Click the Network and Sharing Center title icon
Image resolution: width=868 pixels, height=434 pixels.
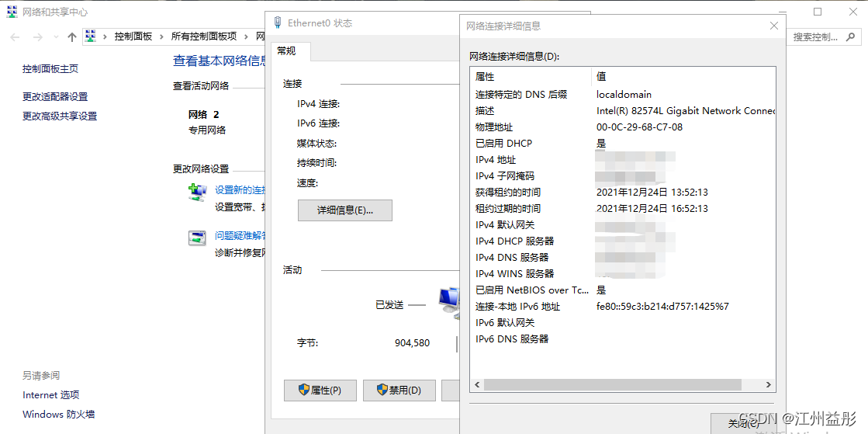[12, 12]
